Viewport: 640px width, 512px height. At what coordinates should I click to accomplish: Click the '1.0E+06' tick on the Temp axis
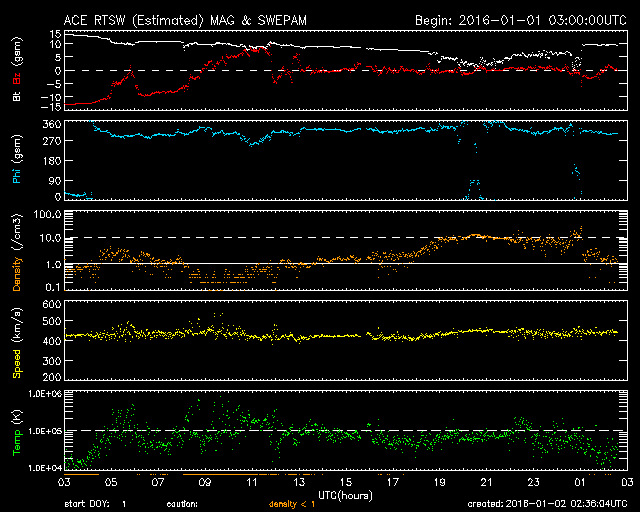coord(45,393)
